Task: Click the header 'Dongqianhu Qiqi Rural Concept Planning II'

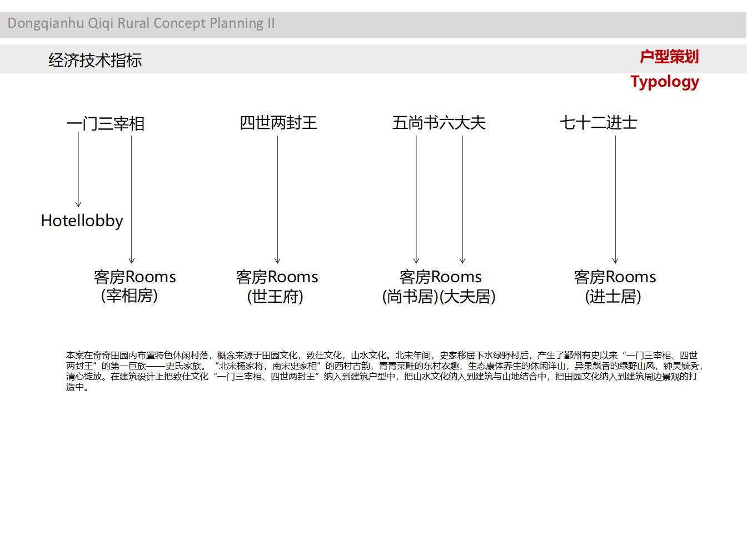Action: 141,23
